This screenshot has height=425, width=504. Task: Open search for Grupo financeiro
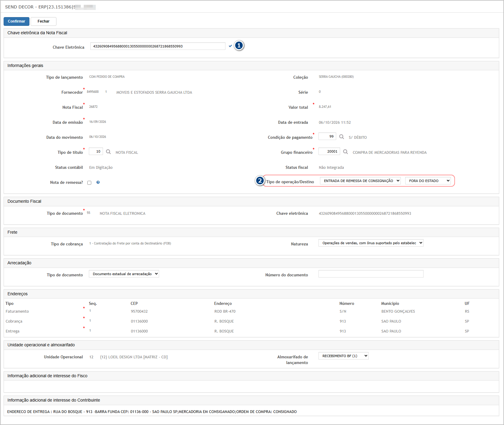[346, 152]
